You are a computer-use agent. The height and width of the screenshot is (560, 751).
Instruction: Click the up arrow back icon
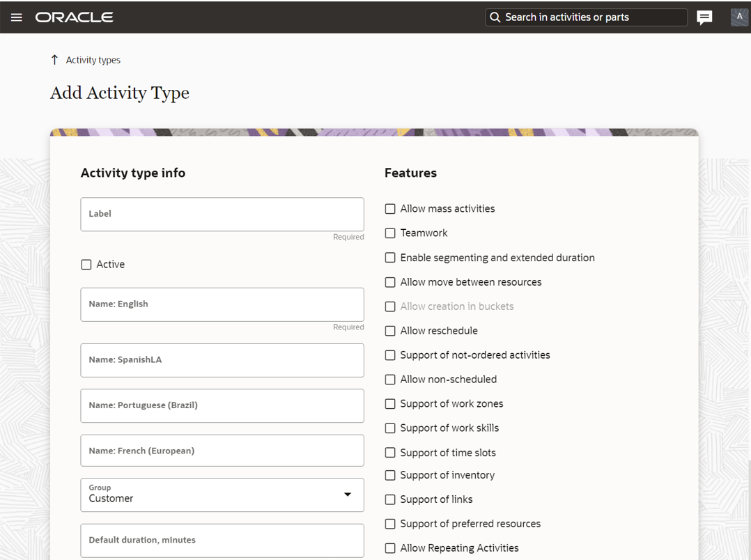[x=55, y=60]
